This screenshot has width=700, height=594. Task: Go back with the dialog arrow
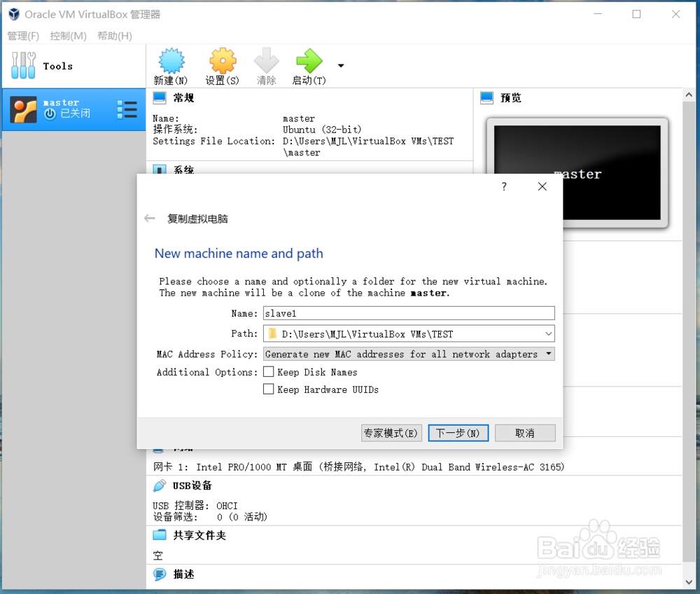tap(150, 219)
